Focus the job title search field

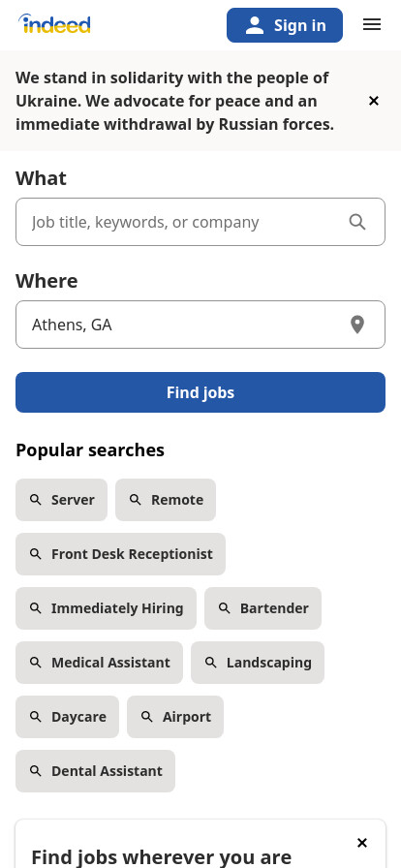pyautogui.click(x=200, y=222)
